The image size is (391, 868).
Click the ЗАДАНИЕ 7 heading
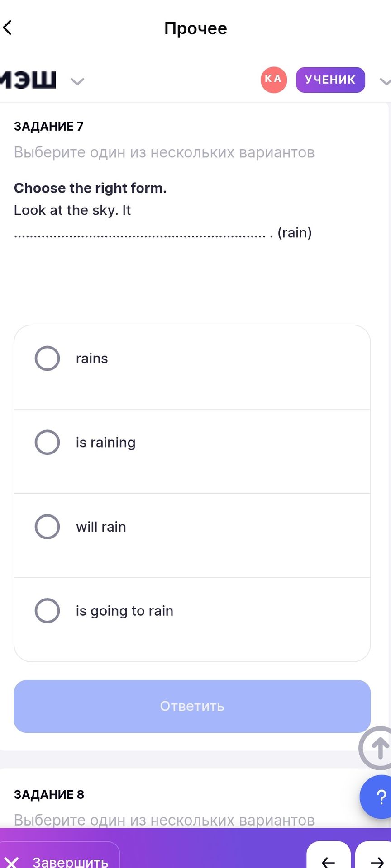point(48,126)
